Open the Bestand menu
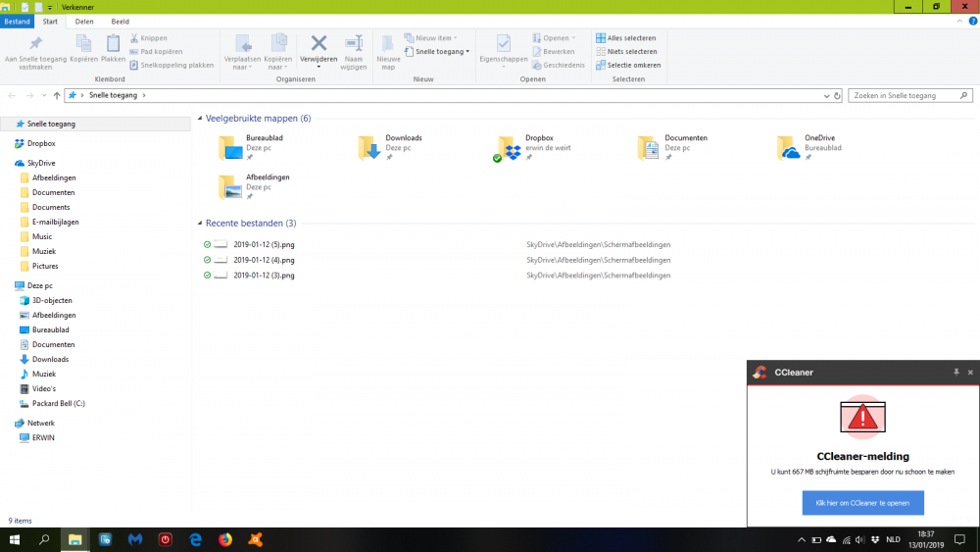This screenshot has height=552, width=980. [x=19, y=22]
